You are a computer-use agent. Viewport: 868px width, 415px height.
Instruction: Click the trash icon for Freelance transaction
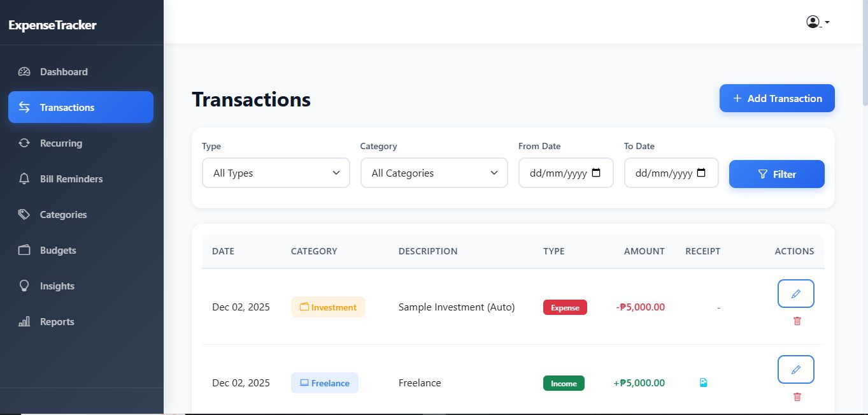tap(797, 397)
